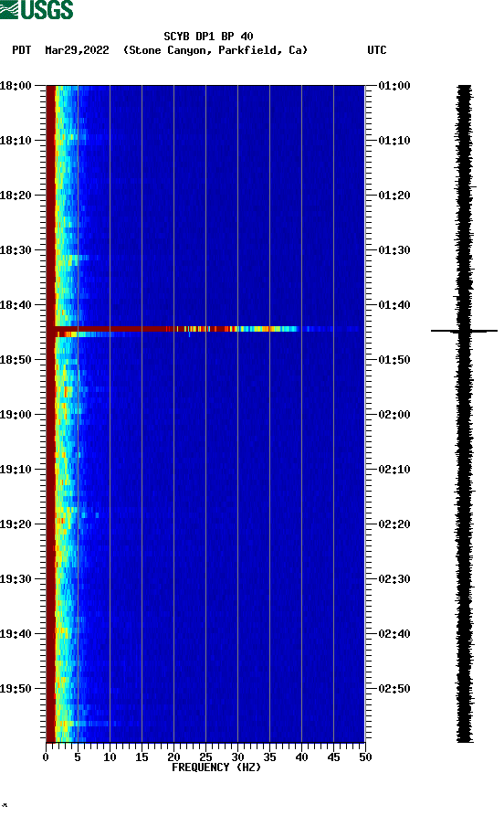Screen dimensions: 504x815
Task: Click the date text 'Mar29,2022'
Action: click(x=77, y=50)
